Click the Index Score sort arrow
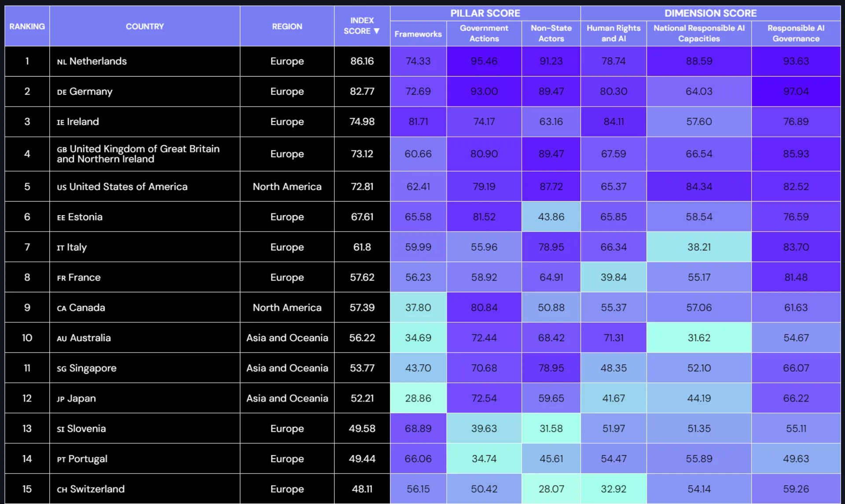 tap(376, 31)
